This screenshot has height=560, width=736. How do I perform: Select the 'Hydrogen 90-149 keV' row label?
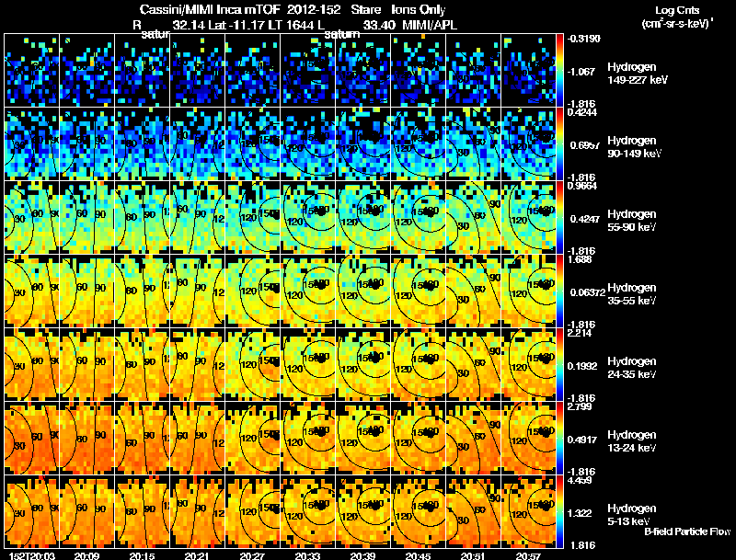click(635, 147)
